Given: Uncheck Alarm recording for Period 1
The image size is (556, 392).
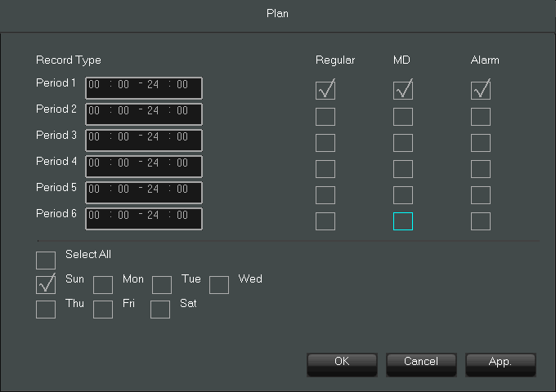Looking at the screenshot, I should pos(481,91).
